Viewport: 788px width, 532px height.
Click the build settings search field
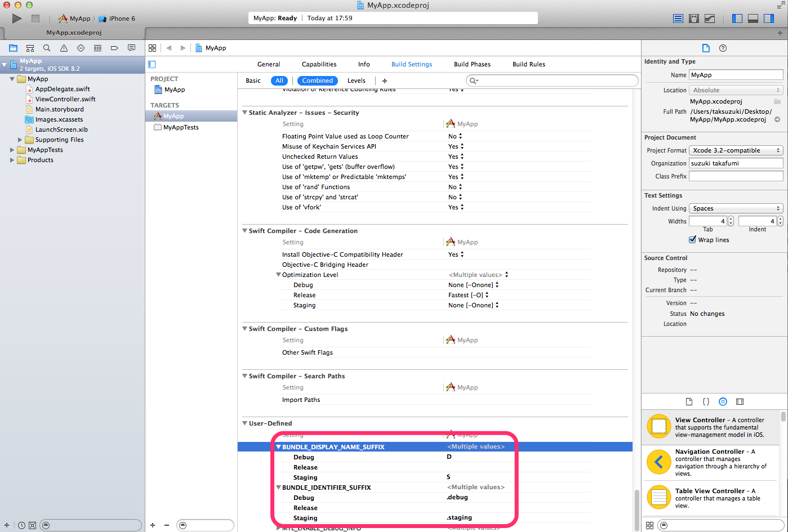point(555,81)
